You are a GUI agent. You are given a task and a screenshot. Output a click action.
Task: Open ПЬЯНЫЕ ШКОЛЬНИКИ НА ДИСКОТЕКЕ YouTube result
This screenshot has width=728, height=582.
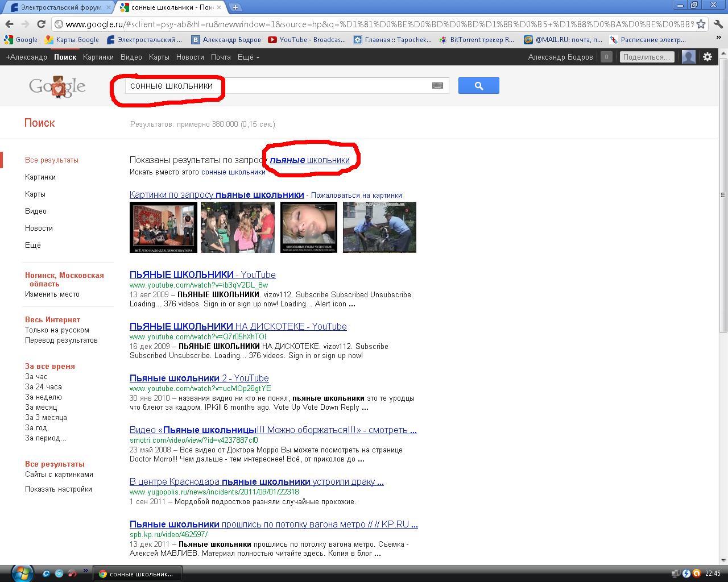click(x=238, y=326)
